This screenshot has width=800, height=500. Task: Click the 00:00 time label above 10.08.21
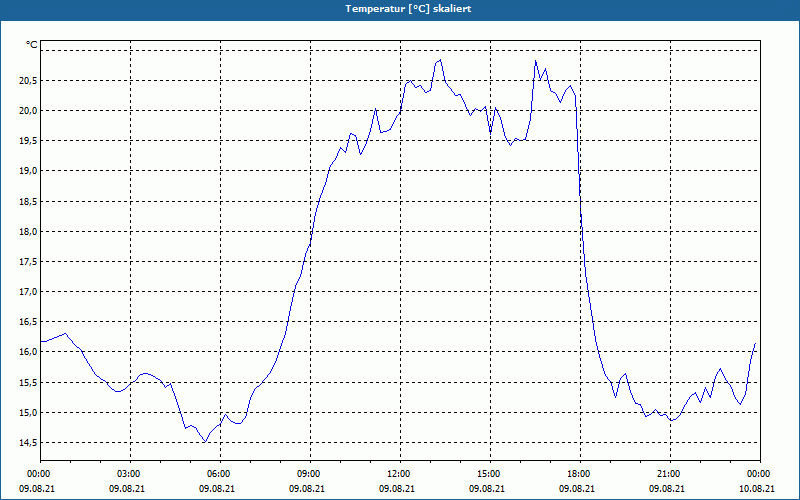click(x=758, y=474)
